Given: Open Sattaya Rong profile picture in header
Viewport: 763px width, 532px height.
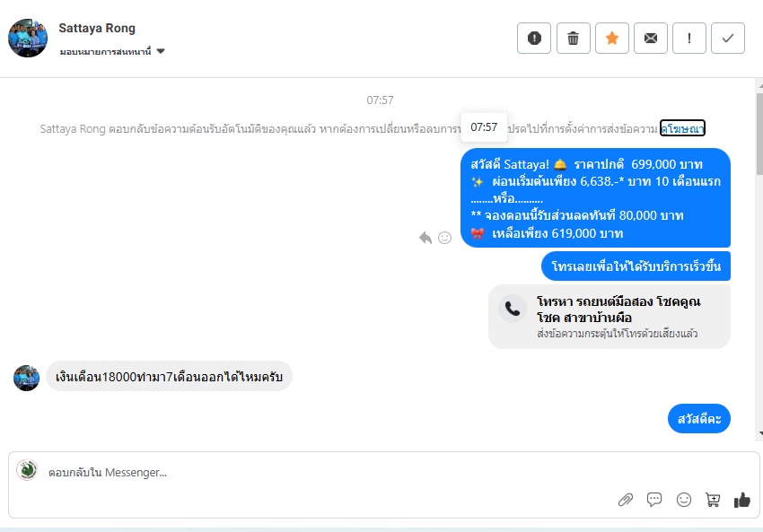Looking at the screenshot, I should click(28, 38).
